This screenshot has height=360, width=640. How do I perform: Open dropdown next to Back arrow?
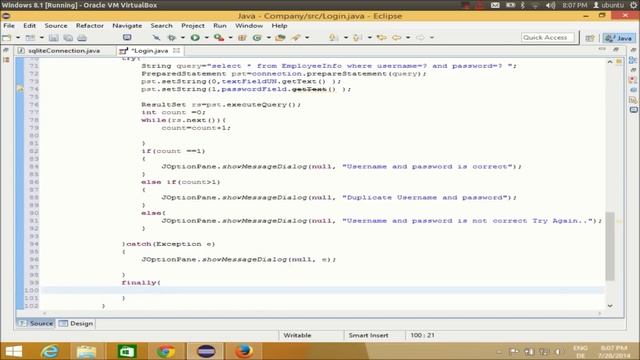pos(407,38)
